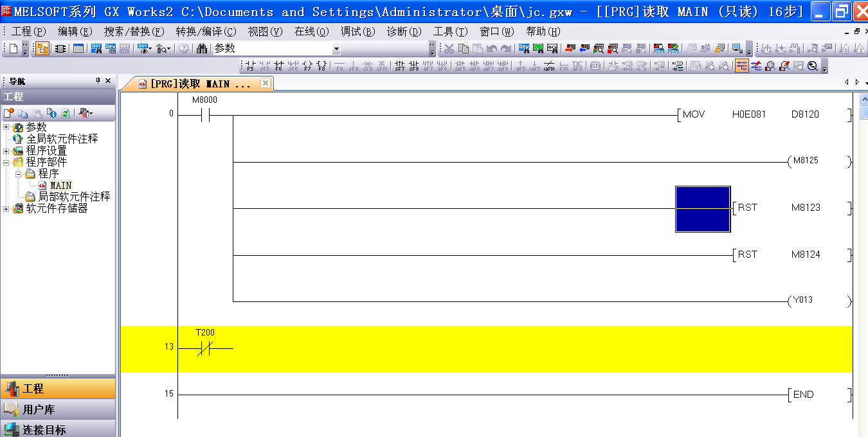The image size is (868, 437).
Task: Click the refresh icon in project panel
Action: tap(65, 114)
